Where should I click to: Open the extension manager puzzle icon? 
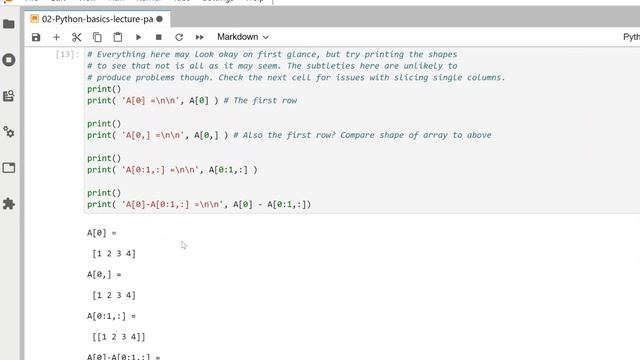[9, 204]
